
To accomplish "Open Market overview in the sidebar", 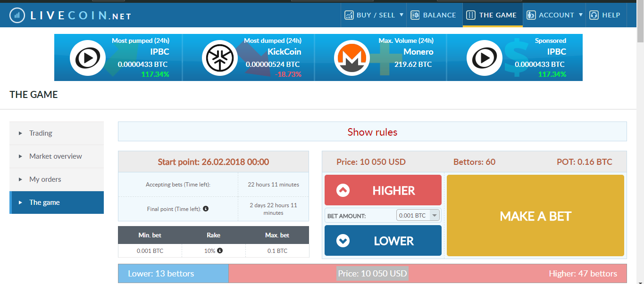I will click(57, 156).
